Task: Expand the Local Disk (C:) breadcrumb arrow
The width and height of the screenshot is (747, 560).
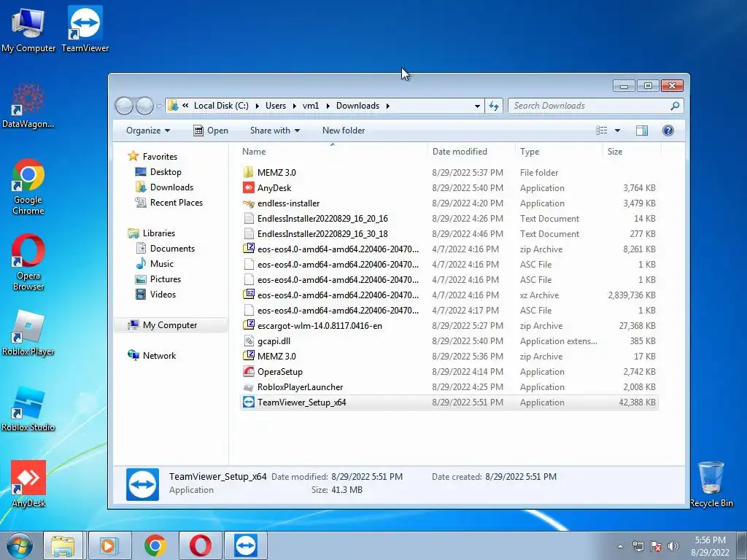Action: [257, 106]
